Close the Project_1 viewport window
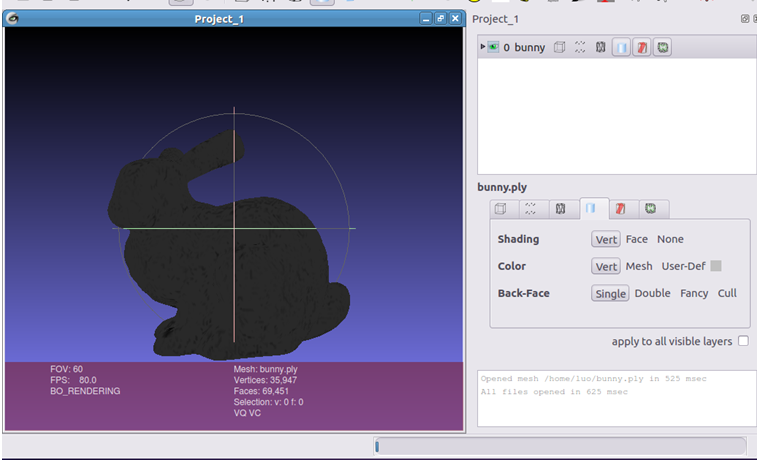The image size is (757, 460). (x=455, y=19)
